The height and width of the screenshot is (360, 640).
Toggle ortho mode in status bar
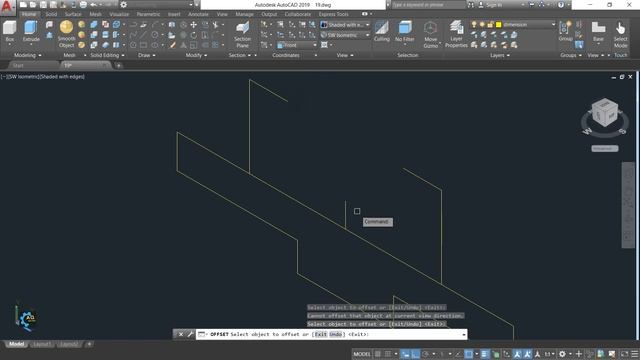pos(416,354)
